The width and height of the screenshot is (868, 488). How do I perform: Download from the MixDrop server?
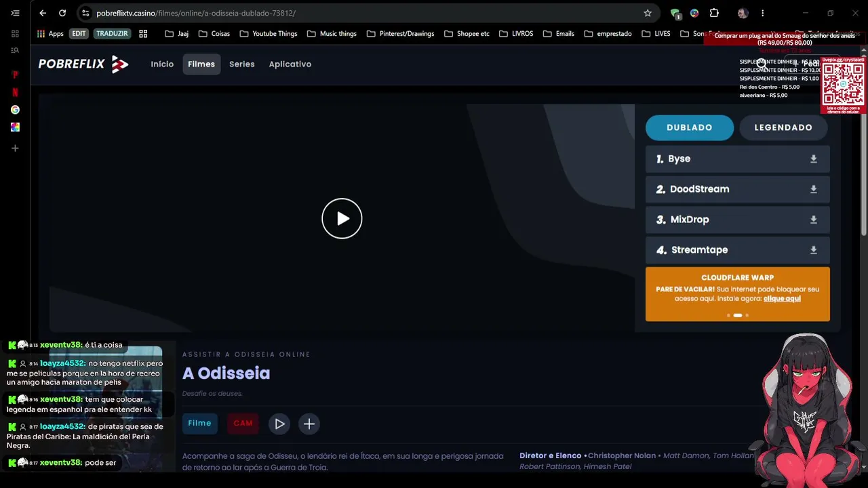click(813, 220)
